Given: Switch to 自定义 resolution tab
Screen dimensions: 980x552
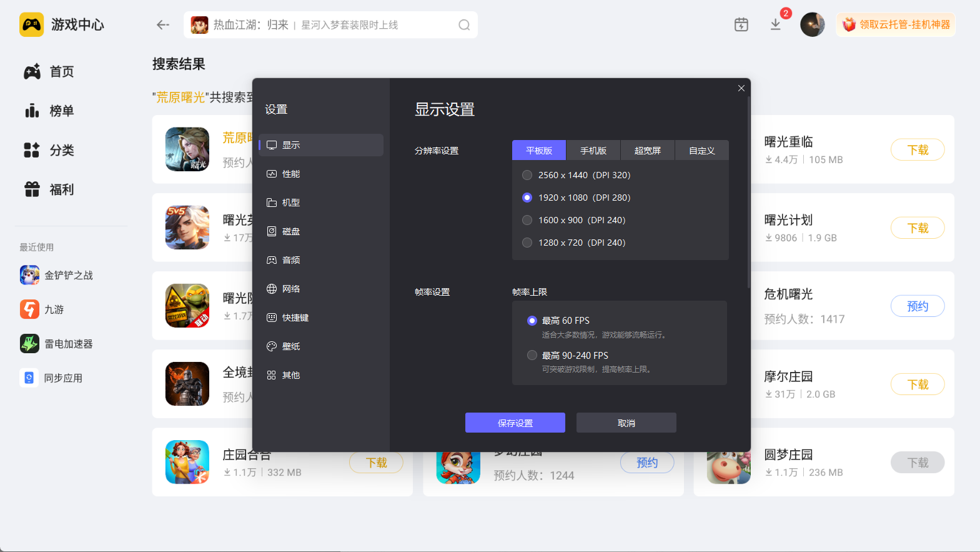Looking at the screenshot, I should [702, 151].
